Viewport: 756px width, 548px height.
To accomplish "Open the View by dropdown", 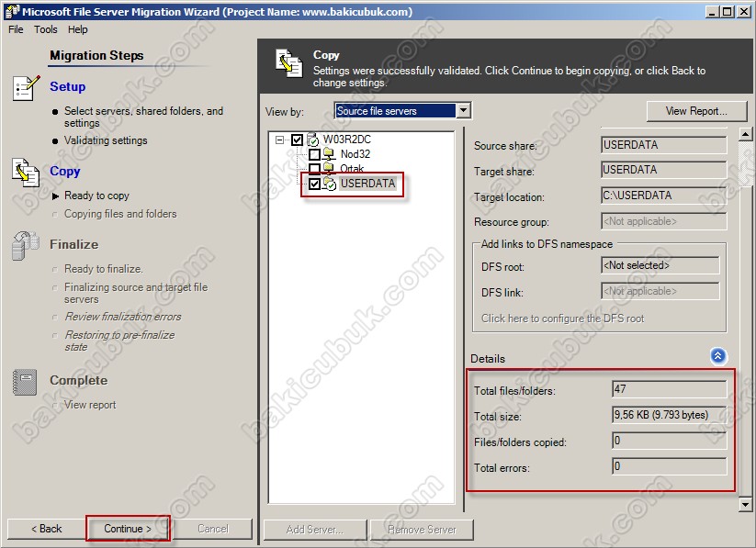I will (463, 111).
